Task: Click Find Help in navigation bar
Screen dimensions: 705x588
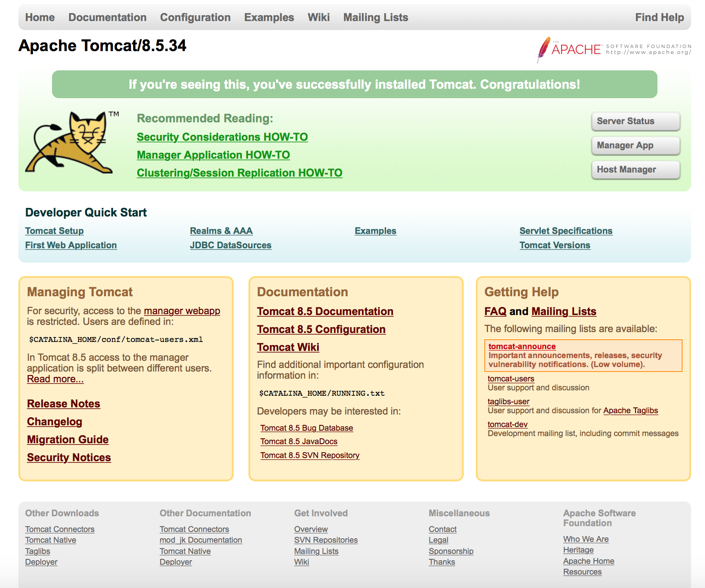Action: tap(660, 17)
